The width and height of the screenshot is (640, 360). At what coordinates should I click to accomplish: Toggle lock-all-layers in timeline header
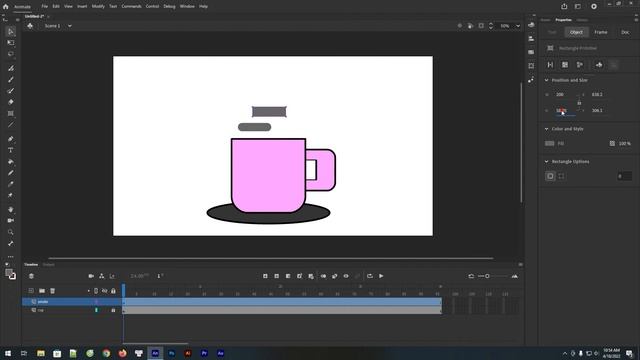point(113,291)
